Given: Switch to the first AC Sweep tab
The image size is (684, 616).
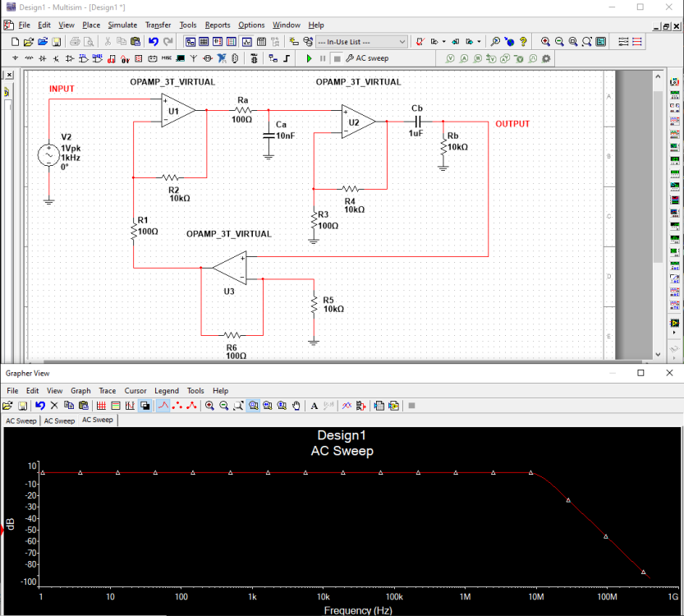Looking at the screenshot, I should [21, 421].
